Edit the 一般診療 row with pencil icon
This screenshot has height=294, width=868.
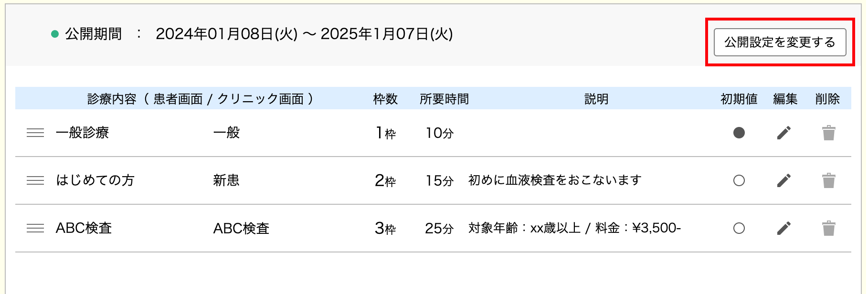784,133
